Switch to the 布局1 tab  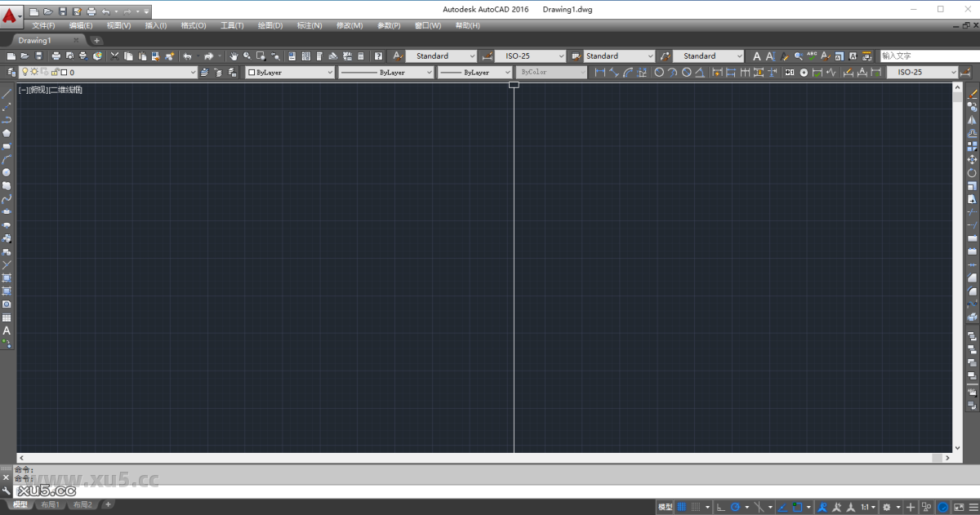point(50,504)
